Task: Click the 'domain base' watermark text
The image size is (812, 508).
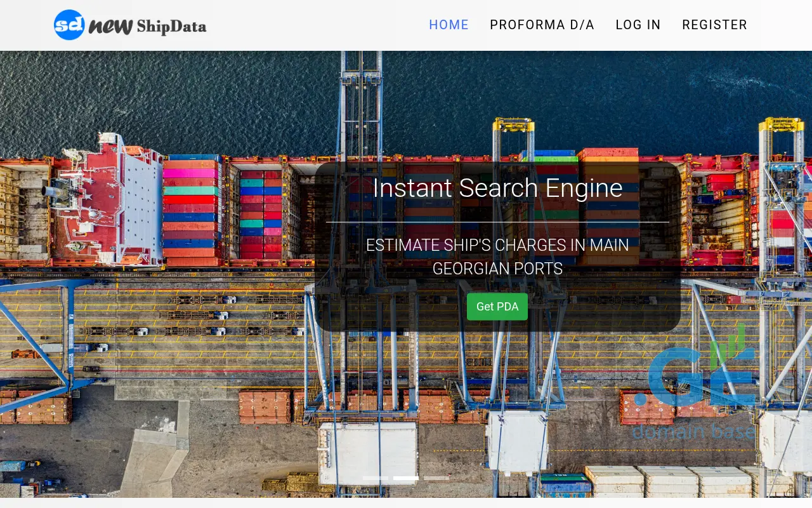Action: point(693,432)
